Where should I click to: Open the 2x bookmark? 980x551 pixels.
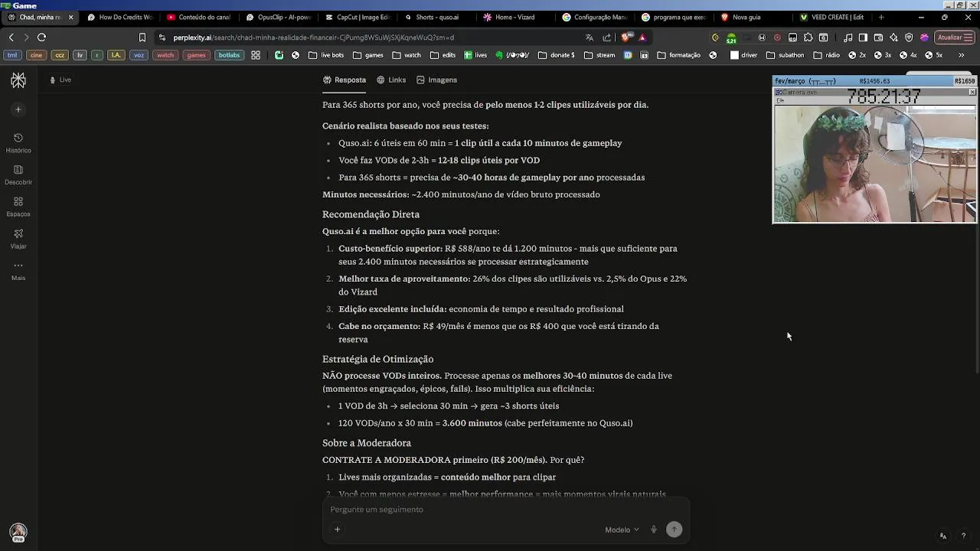coord(857,55)
